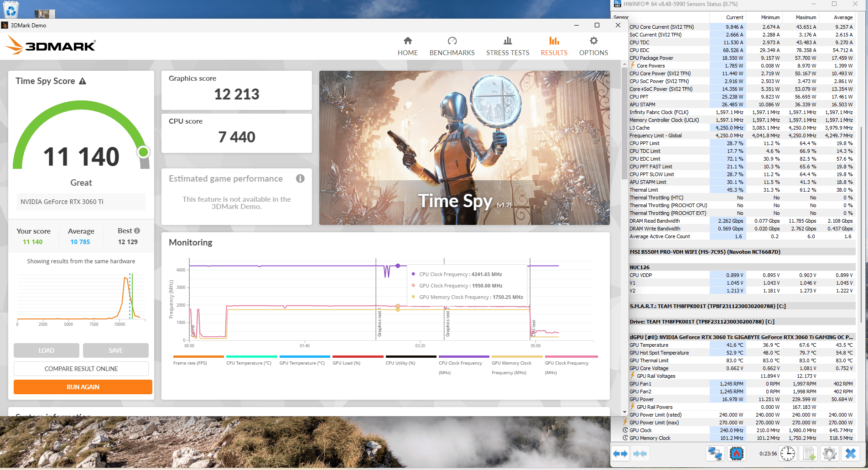Select the CPU Package Power sensor row
Image resolution: width=868 pixels, height=470 pixels.
pos(742,58)
